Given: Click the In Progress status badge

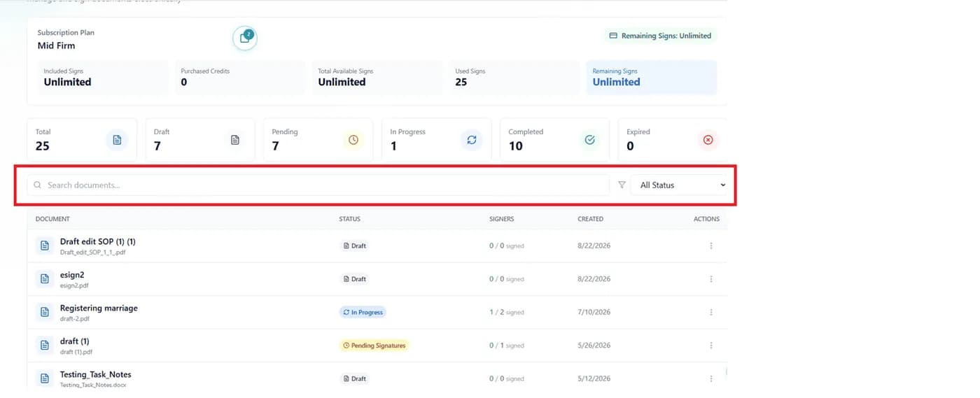Looking at the screenshot, I should pyautogui.click(x=363, y=312).
